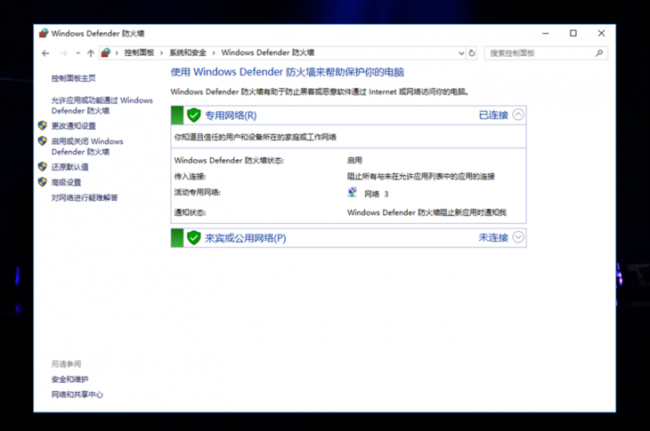Close the Windows Defender firewall window
650x431 pixels.
pos(601,33)
